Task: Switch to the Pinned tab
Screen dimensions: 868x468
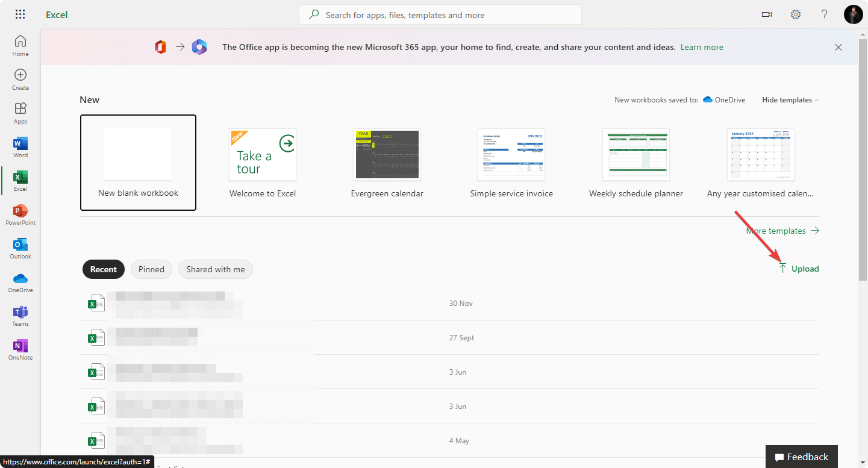Action: click(x=151, y=269)
